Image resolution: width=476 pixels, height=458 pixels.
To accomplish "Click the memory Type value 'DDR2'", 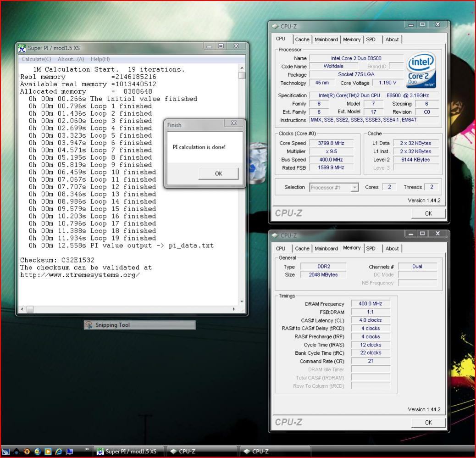I will (x=323, y=266).
